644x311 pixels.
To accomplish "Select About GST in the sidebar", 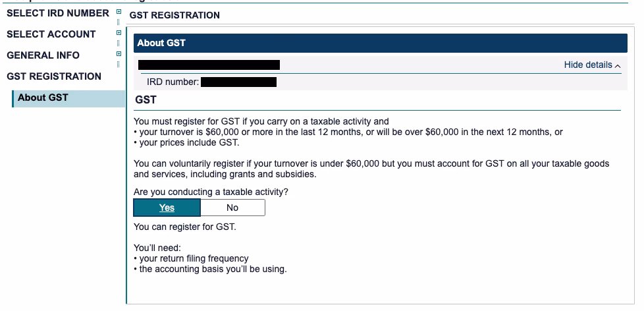I will coord(43,98).
